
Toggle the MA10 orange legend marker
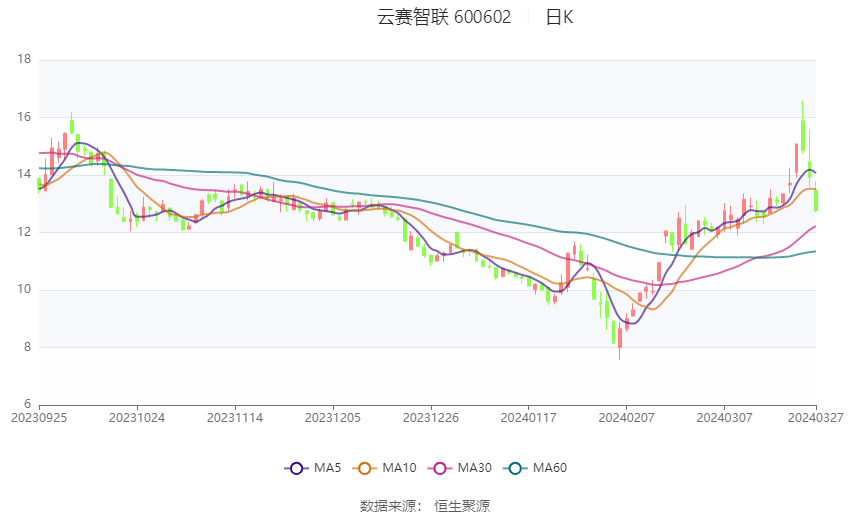pos(364,468)
